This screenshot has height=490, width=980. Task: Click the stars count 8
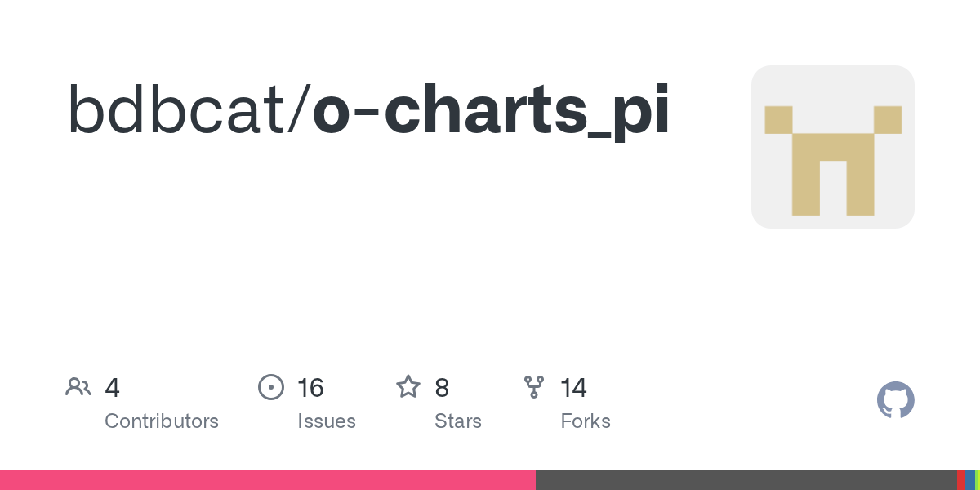[442, 388]
